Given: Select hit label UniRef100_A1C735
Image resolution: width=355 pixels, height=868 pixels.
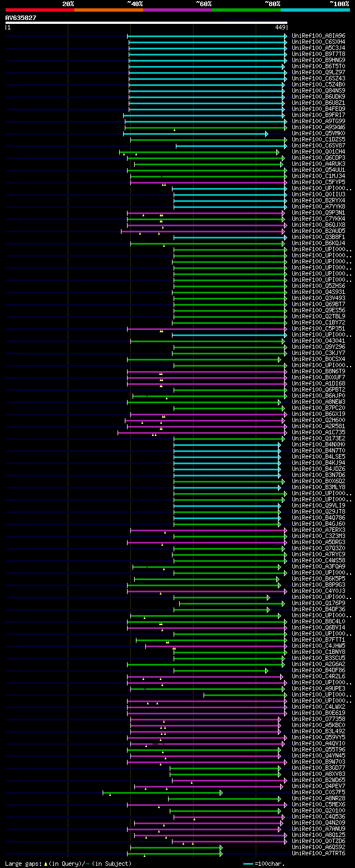Looking at the screenshot, I should point(318,432).
